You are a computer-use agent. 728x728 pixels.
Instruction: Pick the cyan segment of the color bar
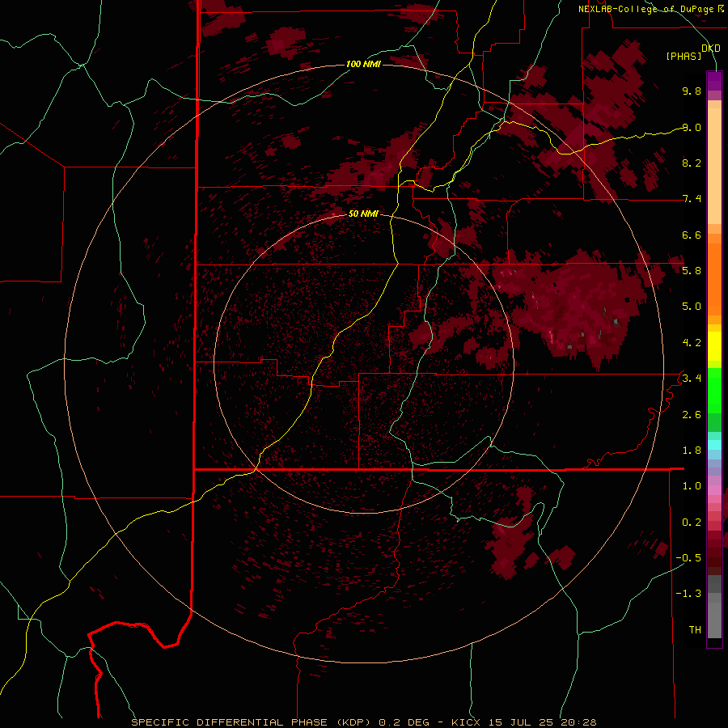[x=714, y=445]
